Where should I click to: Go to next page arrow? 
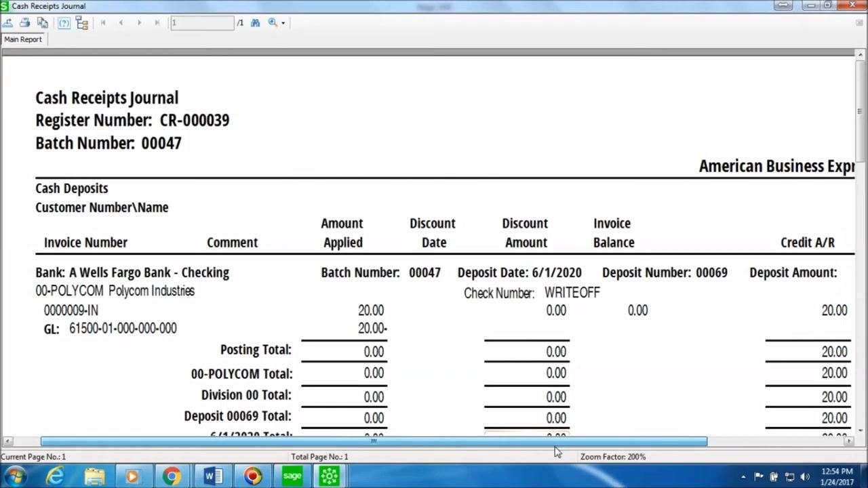point(139,22)
